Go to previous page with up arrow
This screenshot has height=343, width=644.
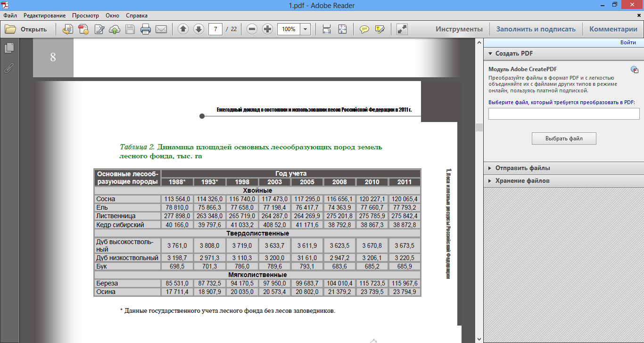point(183,29)
